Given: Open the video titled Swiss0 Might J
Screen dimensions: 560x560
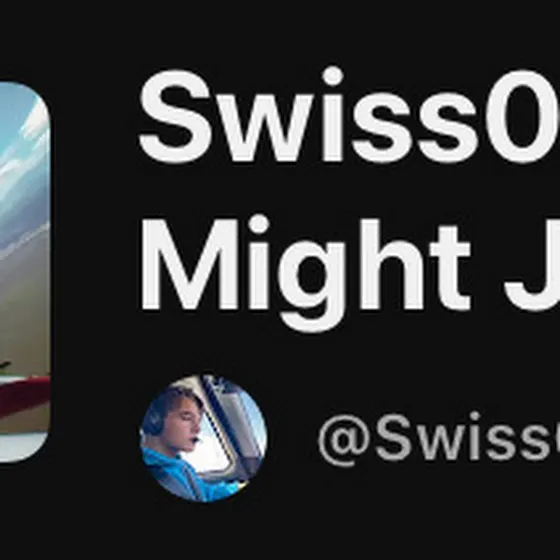Looking at the screenshot, I should [349, 200].
